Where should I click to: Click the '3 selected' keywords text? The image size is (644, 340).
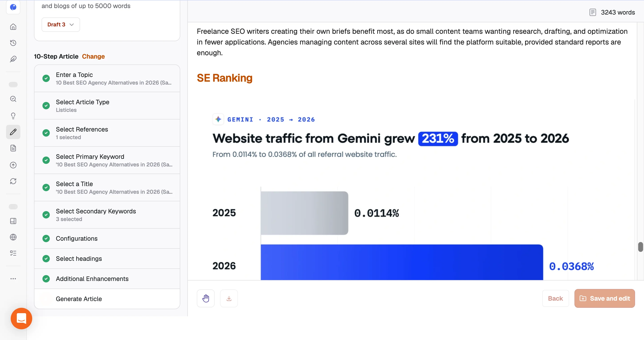[x=69, y=219]
